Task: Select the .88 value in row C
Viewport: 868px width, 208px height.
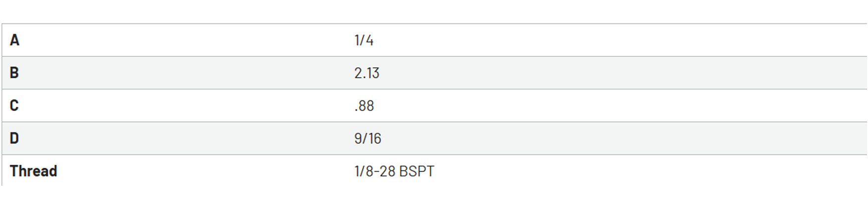Action: coord(364,105)
